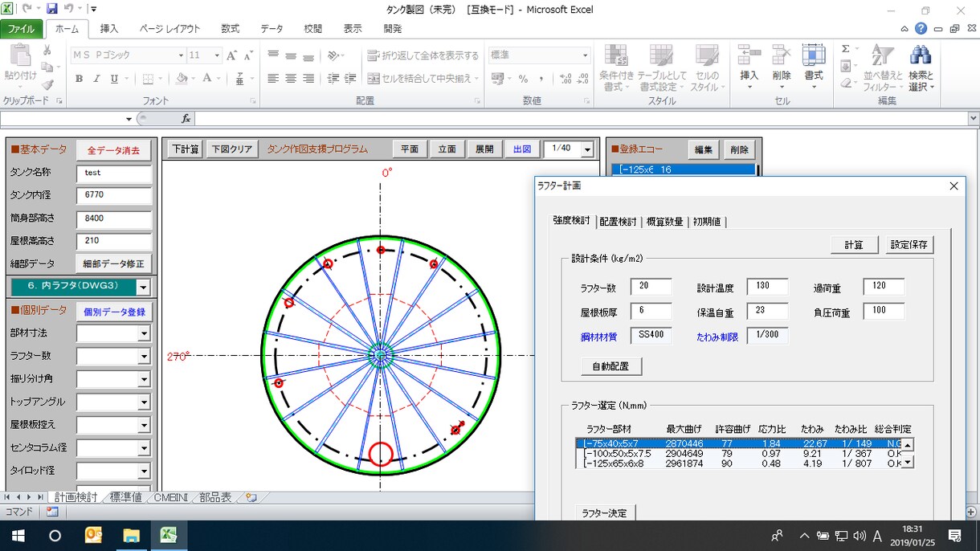Toggle Bold formatting
This screenshot has height=551, width=980.
79,79
